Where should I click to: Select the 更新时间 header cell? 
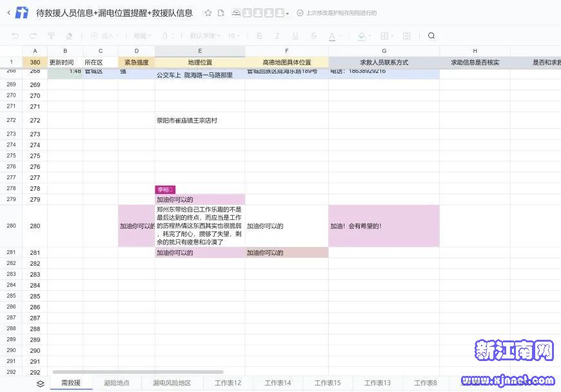click(65, 63)
